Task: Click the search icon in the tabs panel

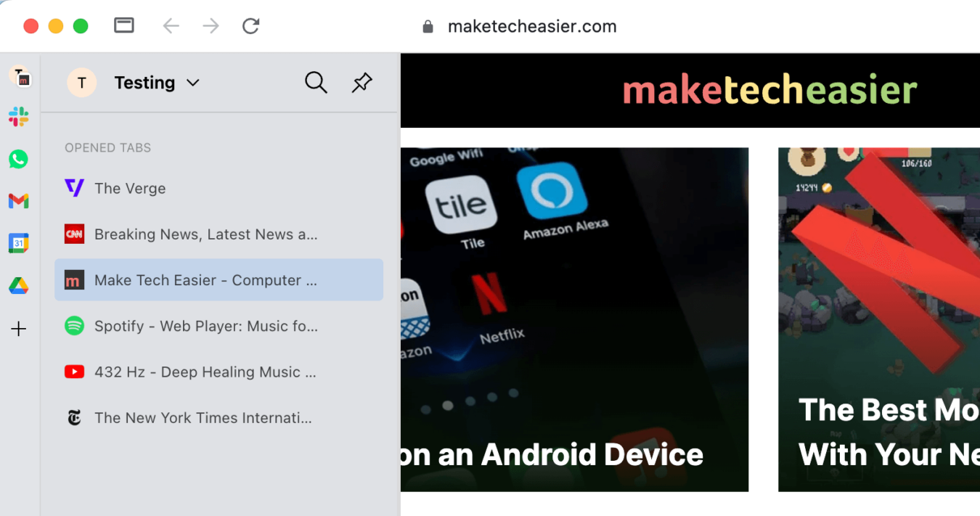Action: [316, 82]
